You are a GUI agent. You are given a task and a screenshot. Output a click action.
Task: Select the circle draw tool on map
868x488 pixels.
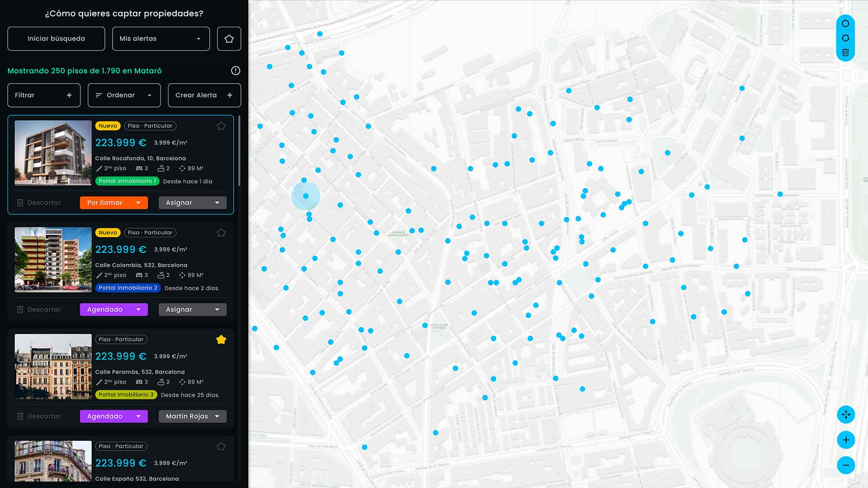[845, 23]
